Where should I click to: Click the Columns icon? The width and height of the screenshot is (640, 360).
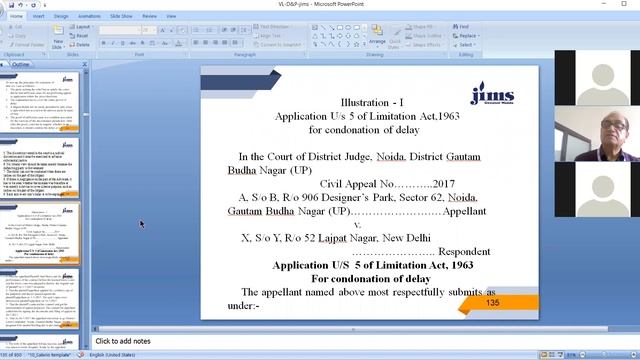click(236, 43)
